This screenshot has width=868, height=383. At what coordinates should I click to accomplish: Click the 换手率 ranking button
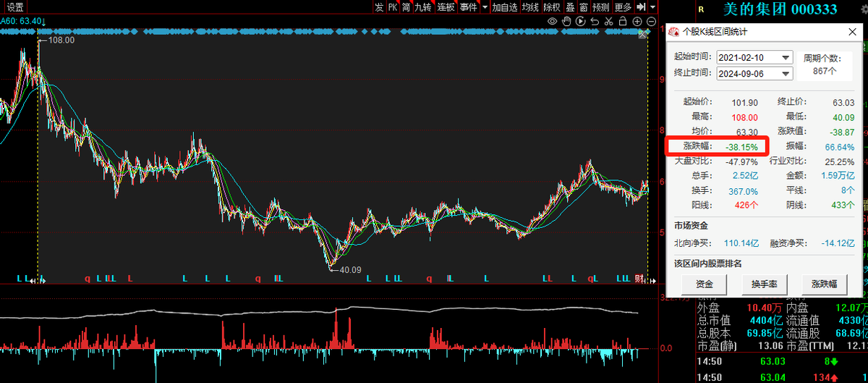click(x=763, y=285)
